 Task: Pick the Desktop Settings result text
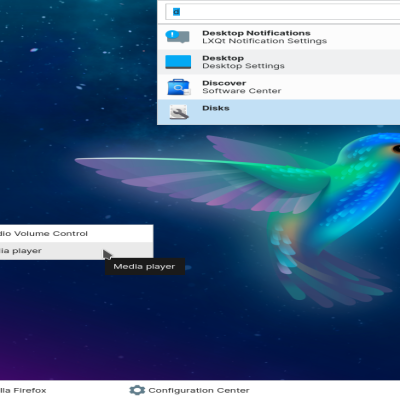tap(243, 62)
